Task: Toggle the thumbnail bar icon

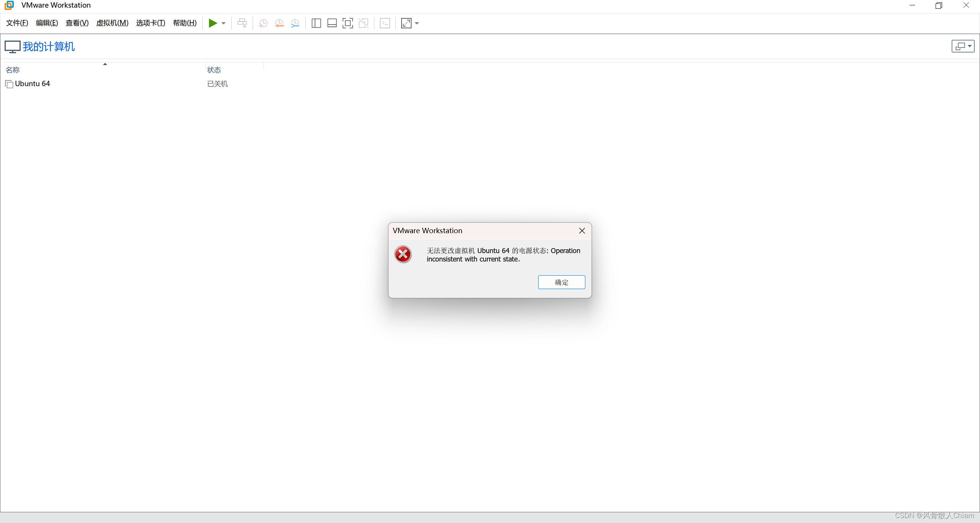Action: [x=332, y=23]
